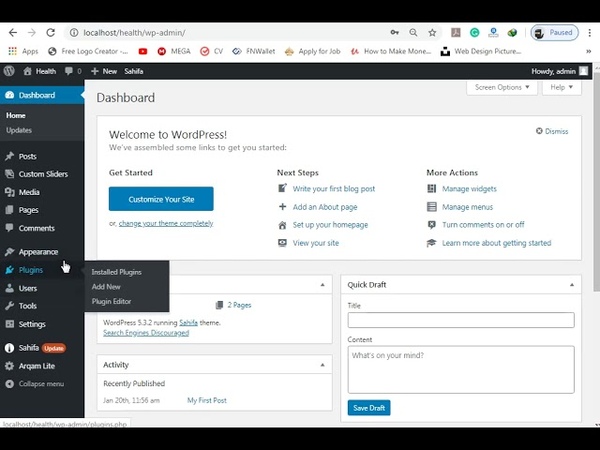This screenshot has width=600, height=450.
Task: Open the Health site home icon
Action: pyautogui.click(x=27, y=71)
